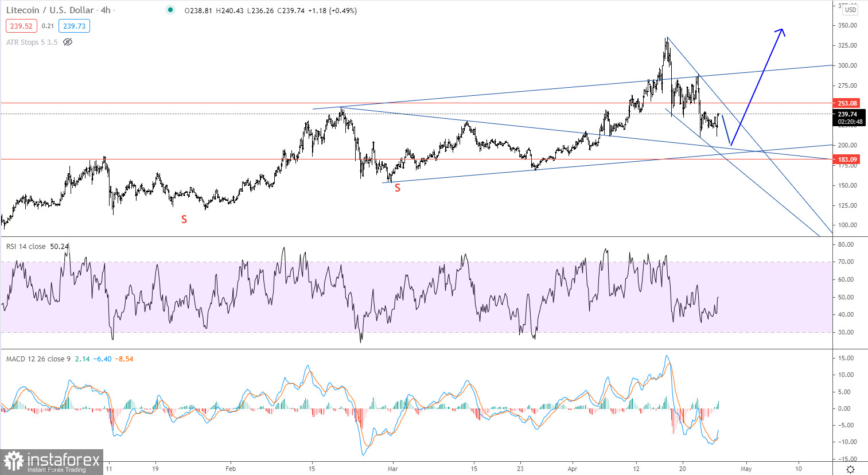Click the 350.00 price axis label
The height and width of the screenshot is (475, 868).
pyautogui.click(x=847, y=25)
